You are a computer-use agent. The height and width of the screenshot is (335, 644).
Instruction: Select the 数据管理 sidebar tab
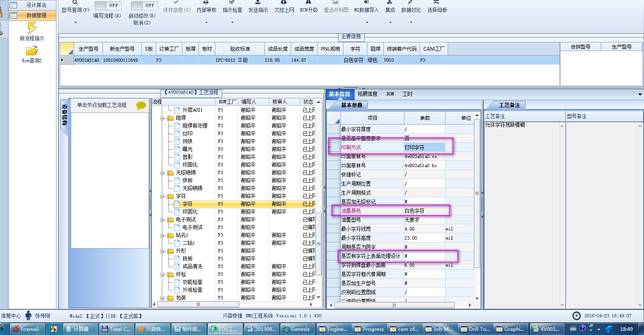(x=33, y=15)
